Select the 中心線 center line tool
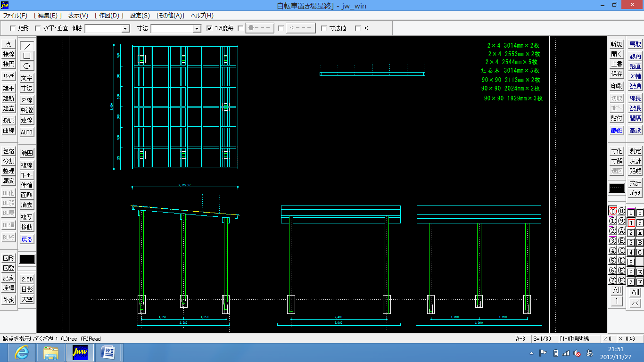 (x=27, y=110)
